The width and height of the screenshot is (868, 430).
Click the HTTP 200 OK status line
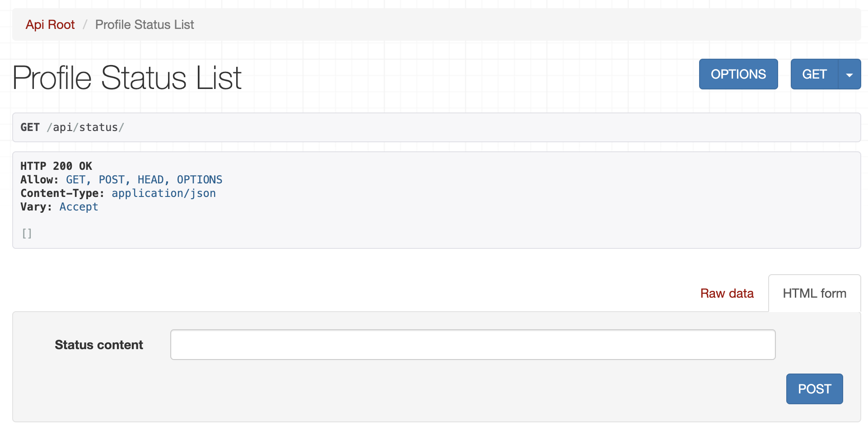[x=56, y=166]
